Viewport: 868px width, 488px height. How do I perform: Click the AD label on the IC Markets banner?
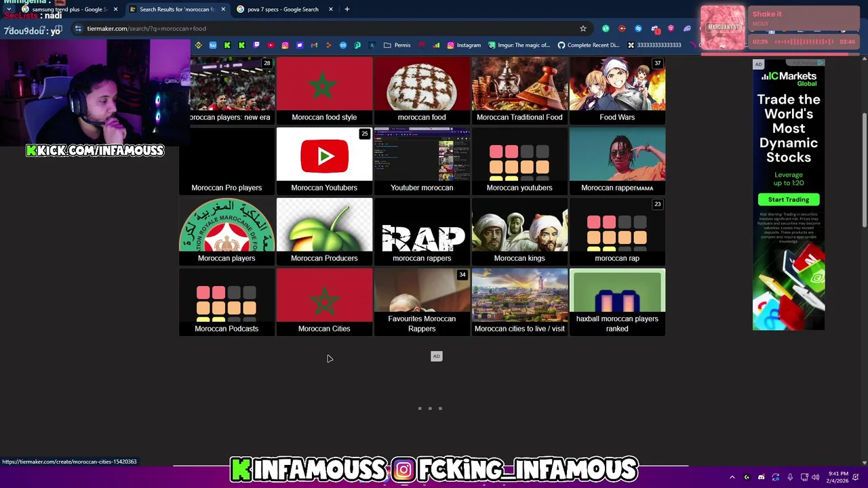click(758, 64)
